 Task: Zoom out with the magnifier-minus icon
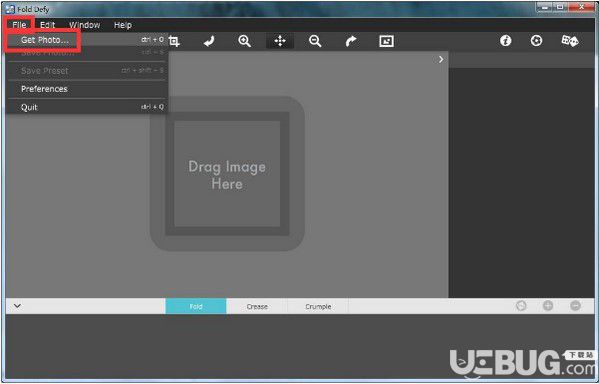coord(315,41)
